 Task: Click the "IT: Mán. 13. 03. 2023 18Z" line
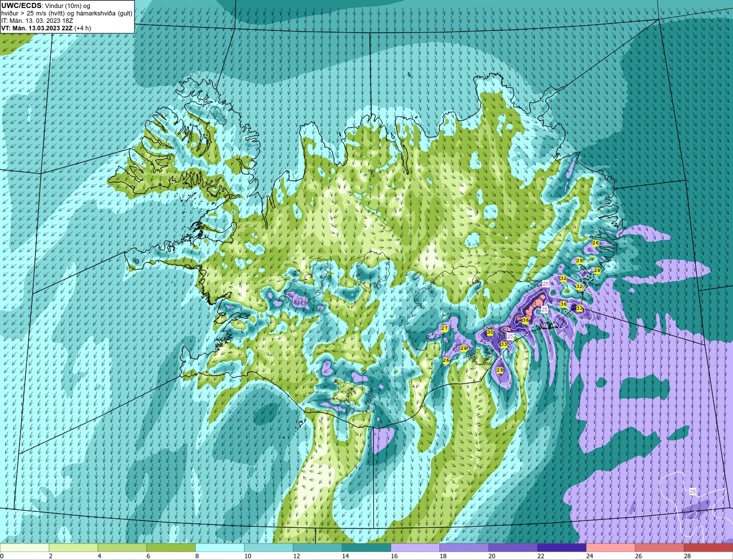[x=37, y=21]
